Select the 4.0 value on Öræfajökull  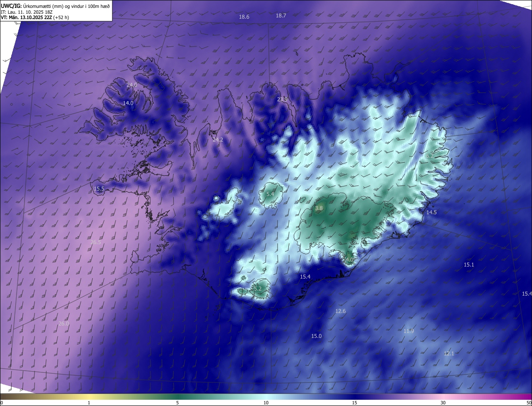pos(349,260)
